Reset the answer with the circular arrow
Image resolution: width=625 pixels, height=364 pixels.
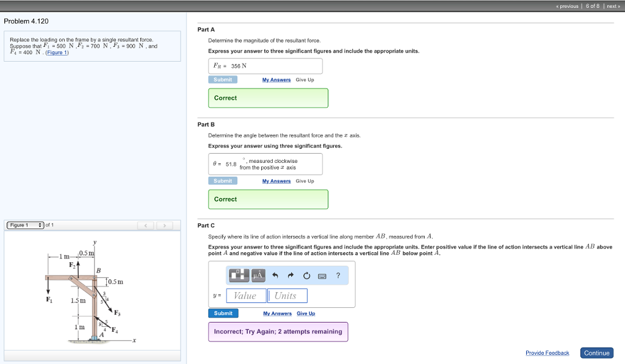(x=306, y=276)
